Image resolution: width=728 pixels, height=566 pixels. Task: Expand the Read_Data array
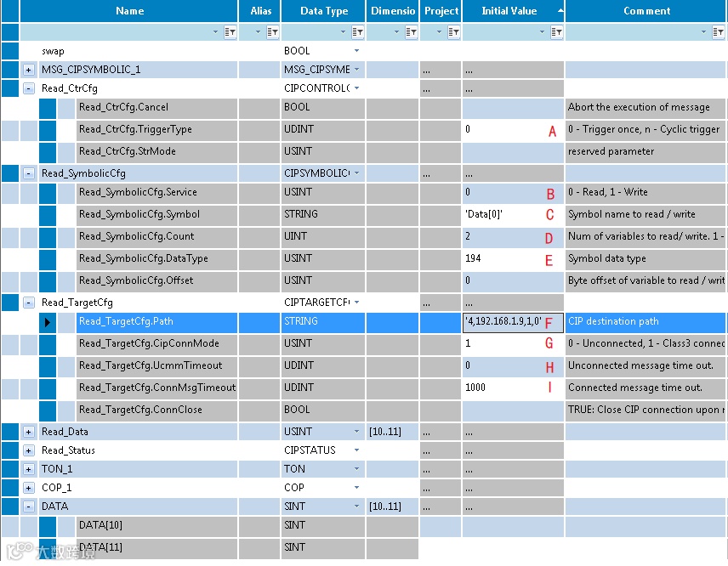point(29,432)
